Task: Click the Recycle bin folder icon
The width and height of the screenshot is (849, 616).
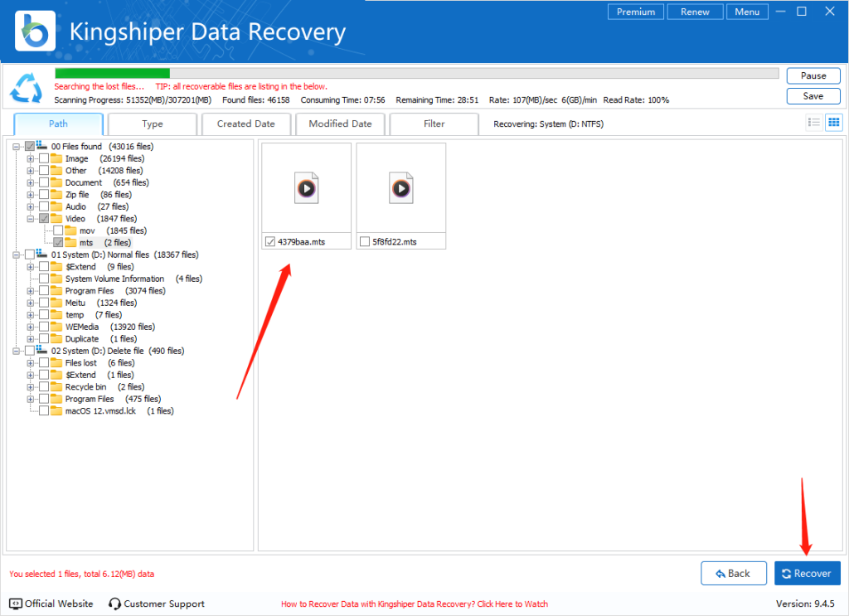Action: pyautogui.click(x=56, y=386)
